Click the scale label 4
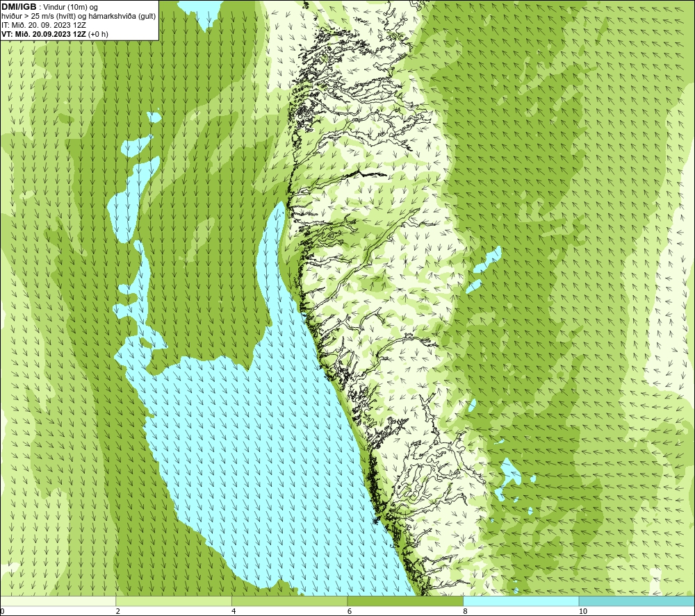Screen dimensions: 695x616 click(x=234, y=611)
